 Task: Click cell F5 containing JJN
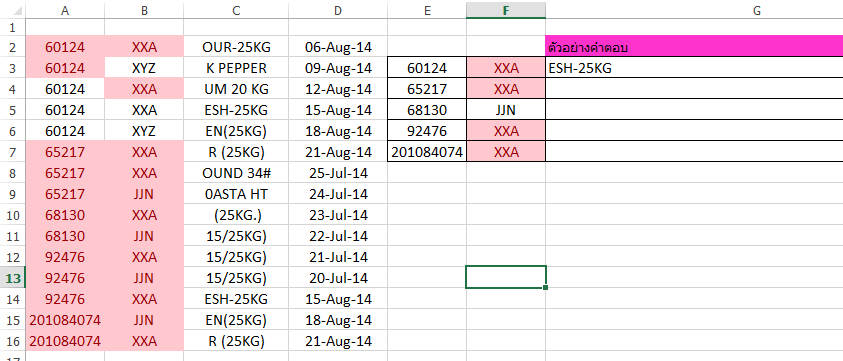tap(506, 110)
